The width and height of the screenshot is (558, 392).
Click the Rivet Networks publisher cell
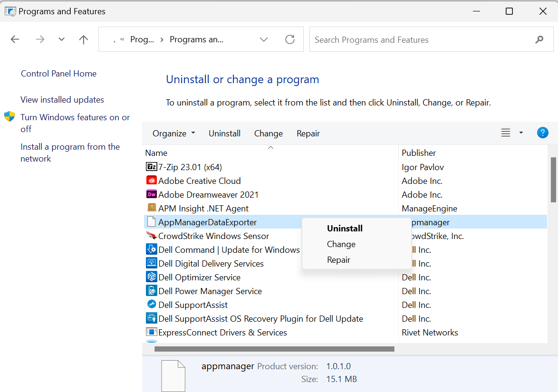click(x=430, y=333)
